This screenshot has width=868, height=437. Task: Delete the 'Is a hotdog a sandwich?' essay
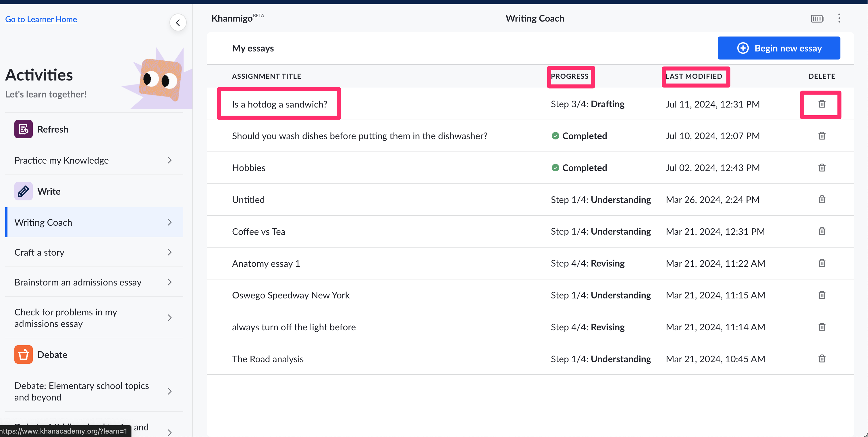821,104
